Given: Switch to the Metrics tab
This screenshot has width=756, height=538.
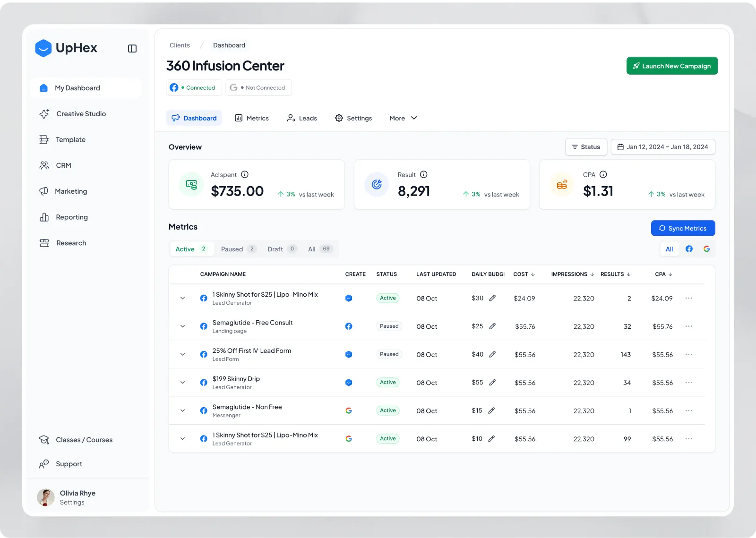Looking at the screenshot, I should (x=252, y=118).
